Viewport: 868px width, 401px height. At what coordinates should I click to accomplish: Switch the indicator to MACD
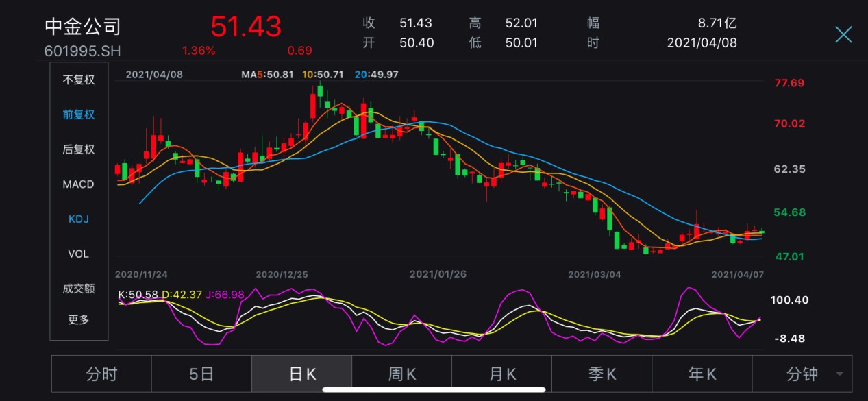click(x=79, y=184)
